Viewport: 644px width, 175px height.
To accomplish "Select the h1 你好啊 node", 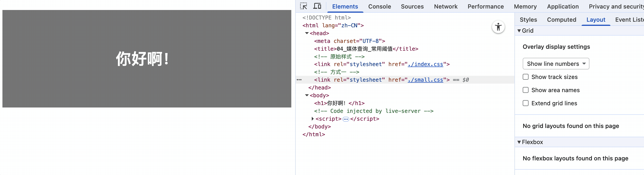I will pyautogui.click(x=339, y=103).
